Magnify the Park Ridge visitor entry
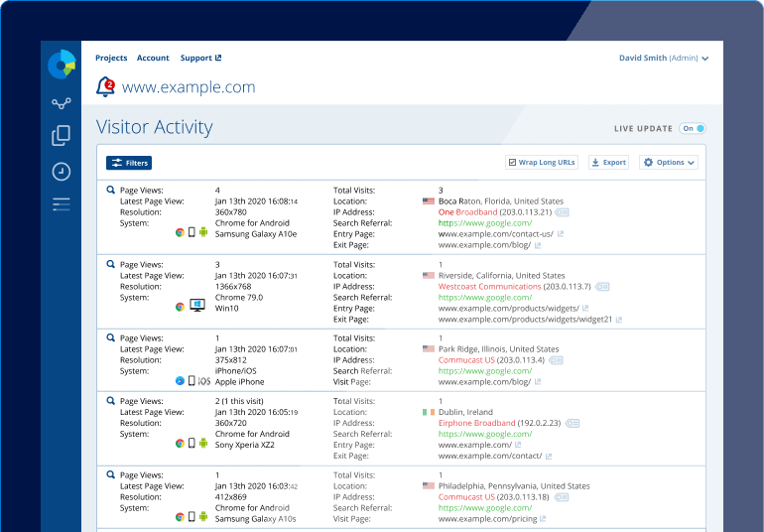The image size is (764, 532). pos(110,337)
